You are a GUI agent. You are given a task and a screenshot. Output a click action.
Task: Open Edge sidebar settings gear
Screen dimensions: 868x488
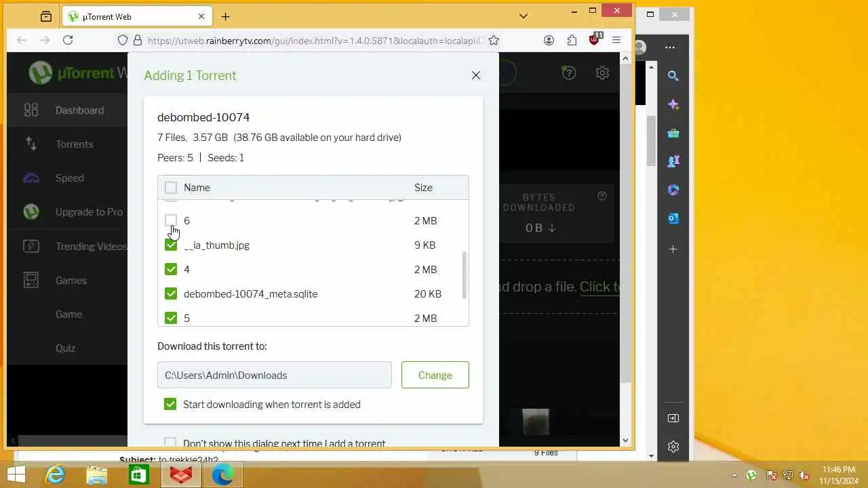pos(673,447)
